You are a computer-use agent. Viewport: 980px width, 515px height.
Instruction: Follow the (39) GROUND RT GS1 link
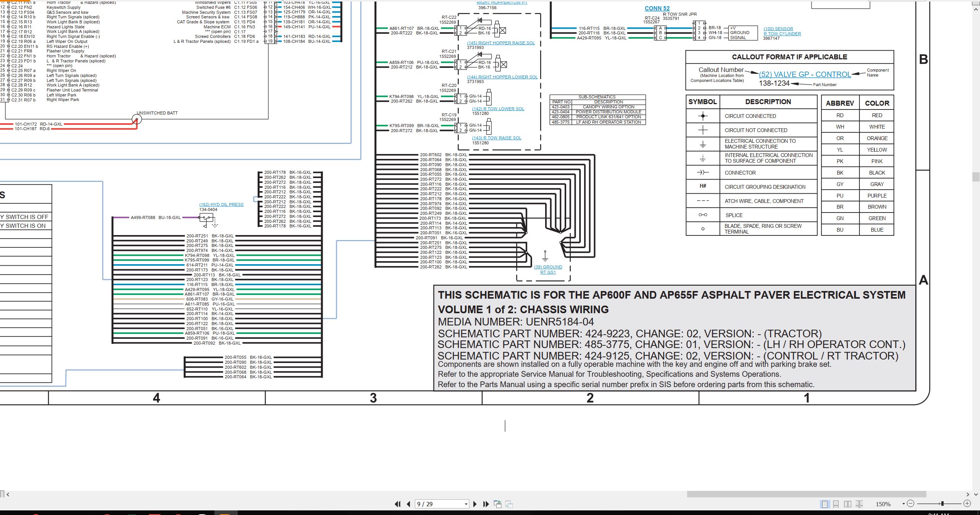[548, 270]
